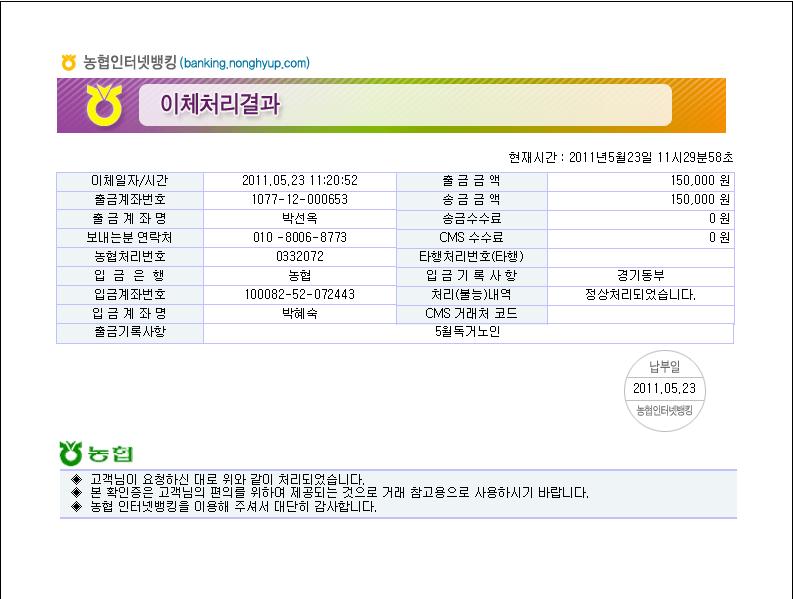Select the sender name 박선옥
This screenshot has height=599, width=793.
point(299,219)
